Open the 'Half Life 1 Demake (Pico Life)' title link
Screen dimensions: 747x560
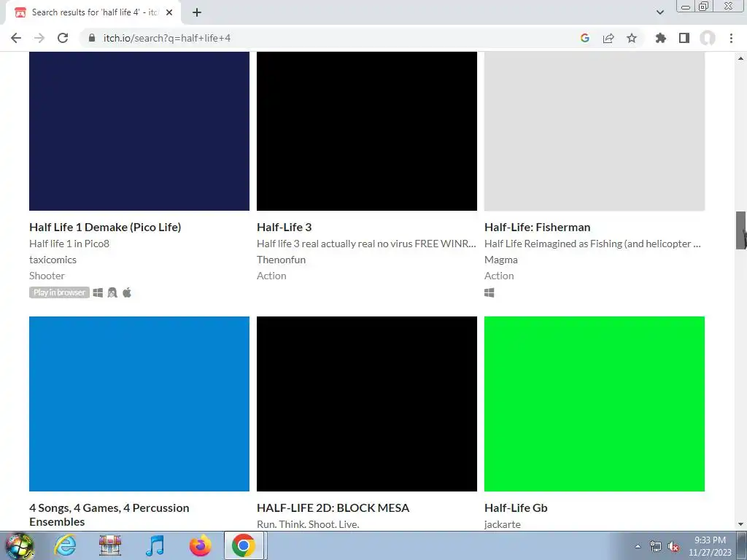(105, 227)
